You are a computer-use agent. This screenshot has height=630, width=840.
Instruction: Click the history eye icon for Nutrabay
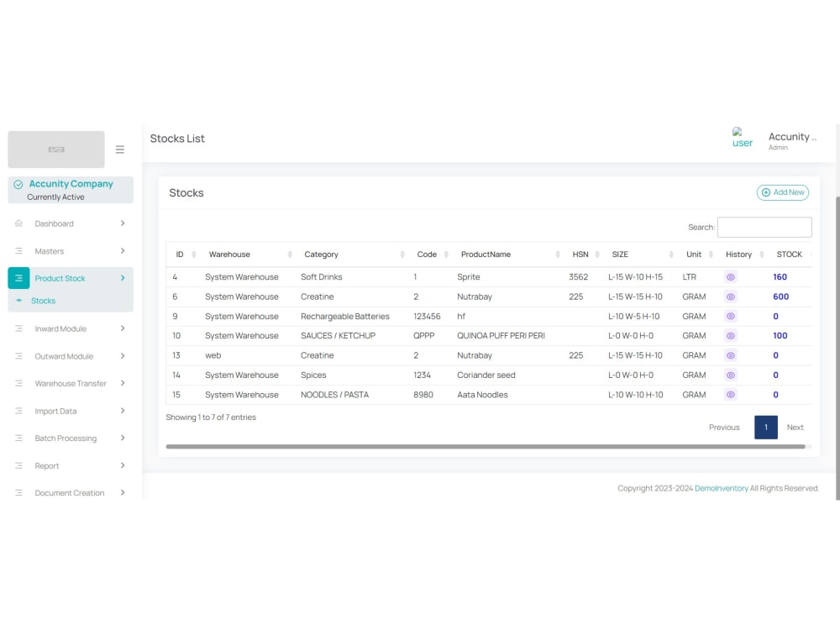[x=731, y=297]
